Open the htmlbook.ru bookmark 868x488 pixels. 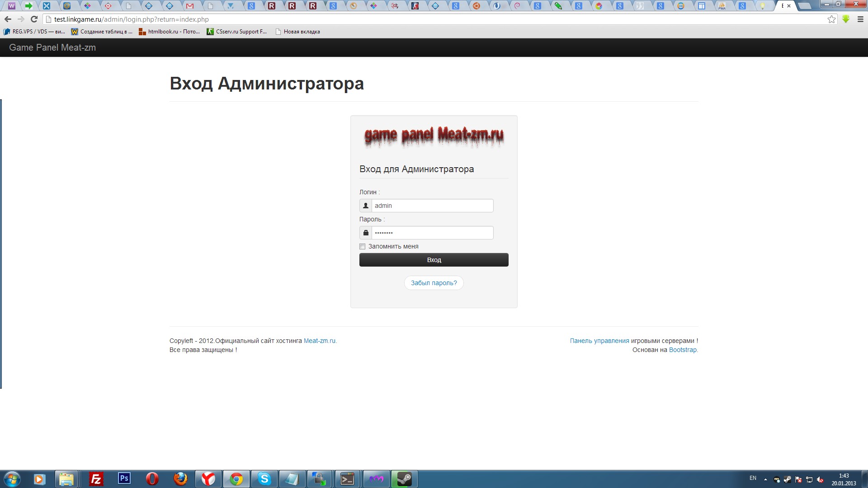click(x=170, y=32)
